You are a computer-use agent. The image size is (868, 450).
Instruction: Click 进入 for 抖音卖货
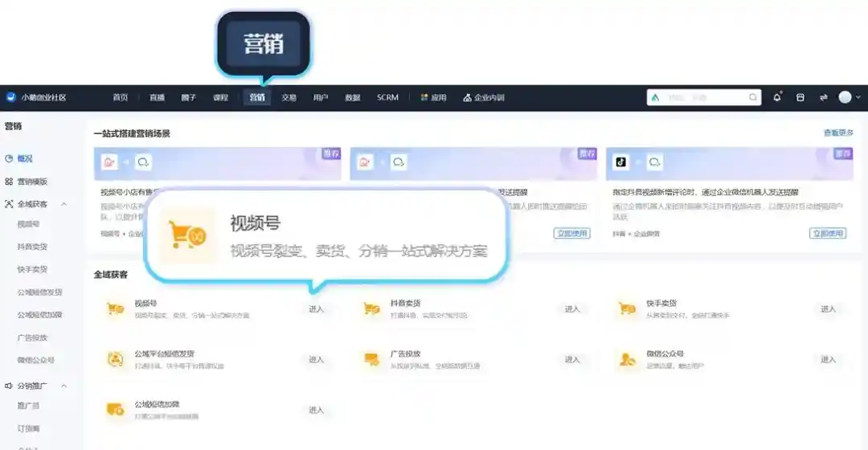(x=572, y=309)
